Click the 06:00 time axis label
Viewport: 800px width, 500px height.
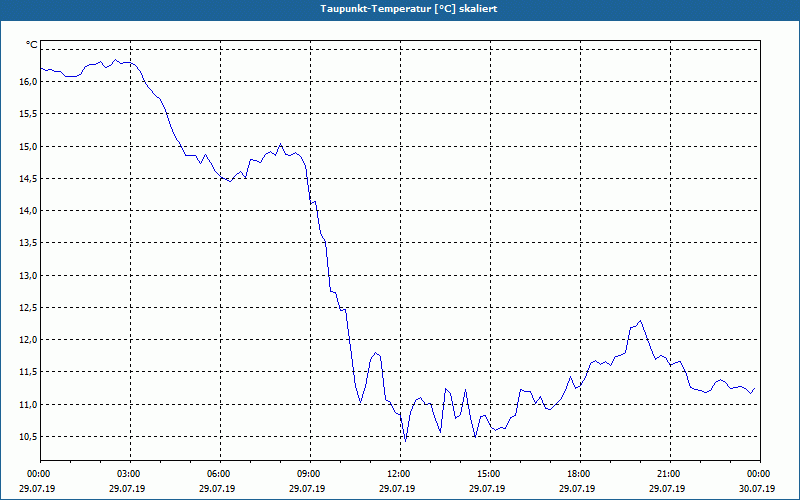(220, 474)
